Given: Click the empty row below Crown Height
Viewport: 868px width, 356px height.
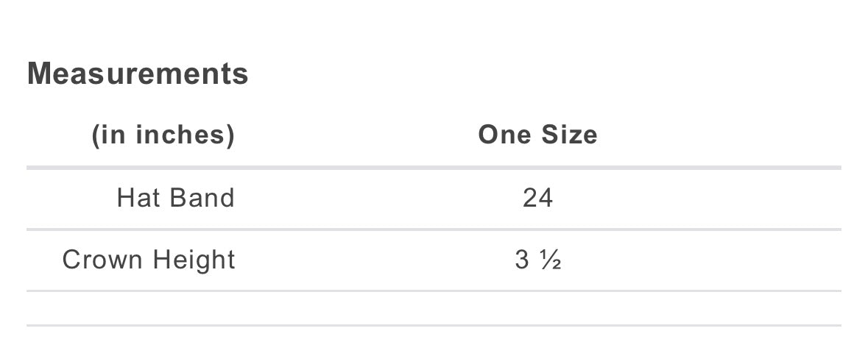Looking at the screenshot, I should [x=433, y=308].
